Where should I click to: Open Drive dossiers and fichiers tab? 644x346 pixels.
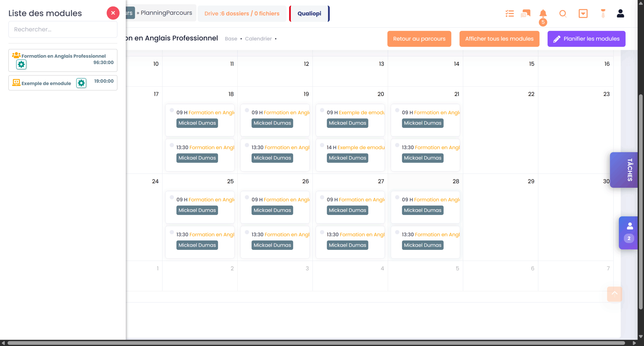pyautogui.click(x=242, y=14)
